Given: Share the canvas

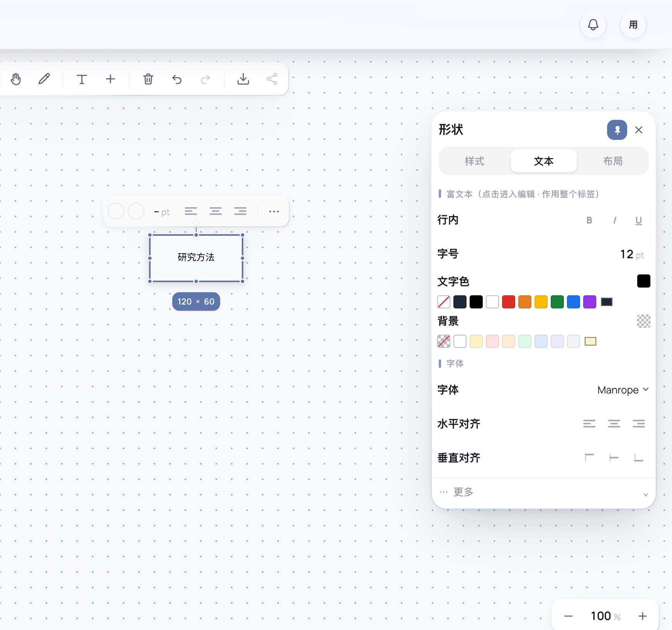Looking at the screenshot, I should pos(272,79).
